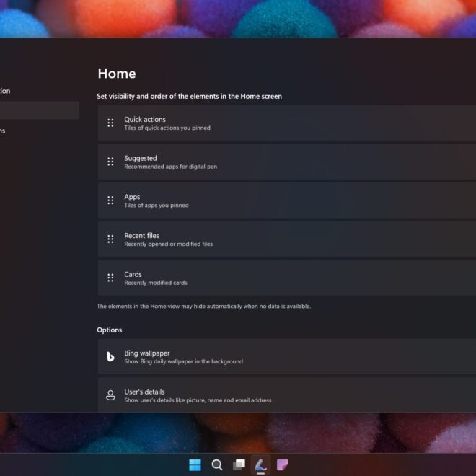Open Task View from the taskbar
Viewport: 476px width, 476px height.
tap(239, 464)
